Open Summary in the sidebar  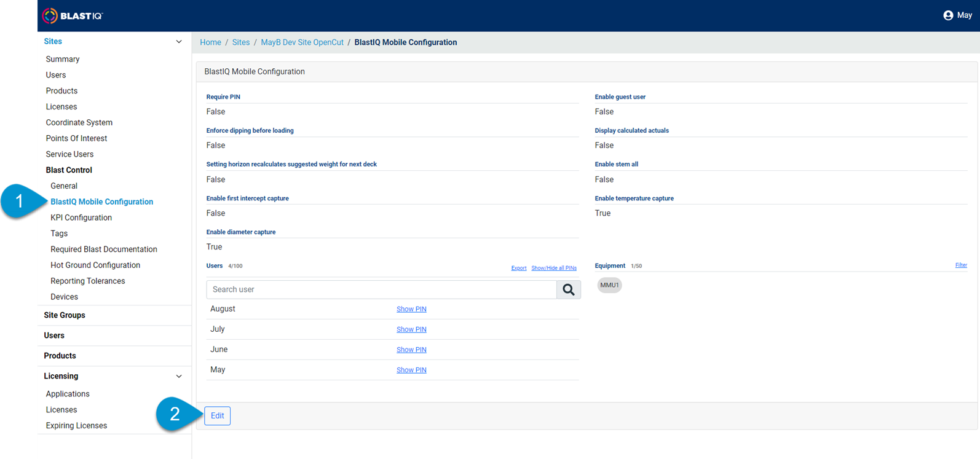[x=63, y=59]
